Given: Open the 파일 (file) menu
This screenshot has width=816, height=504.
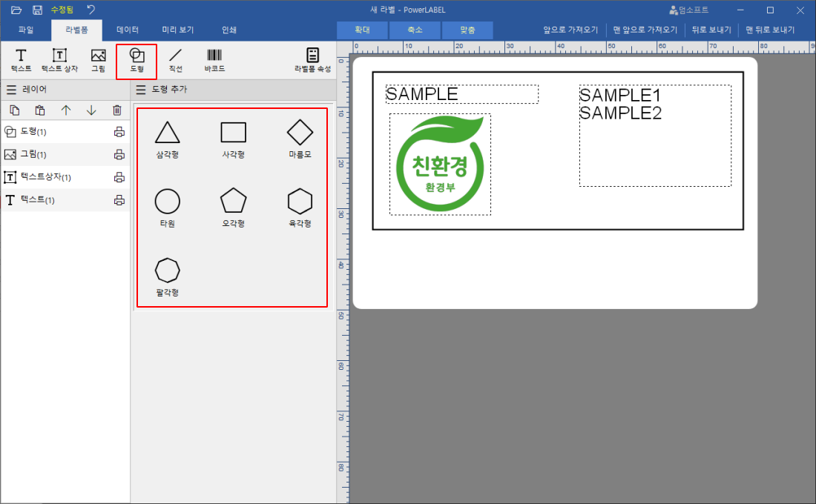Looking at the screenshot, I should click(x=26, y=30).
